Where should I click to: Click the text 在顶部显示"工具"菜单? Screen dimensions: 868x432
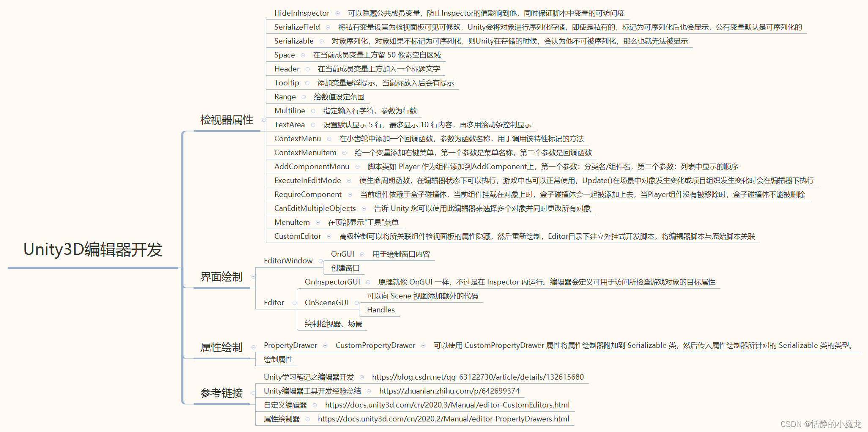(x=363, y=222)
